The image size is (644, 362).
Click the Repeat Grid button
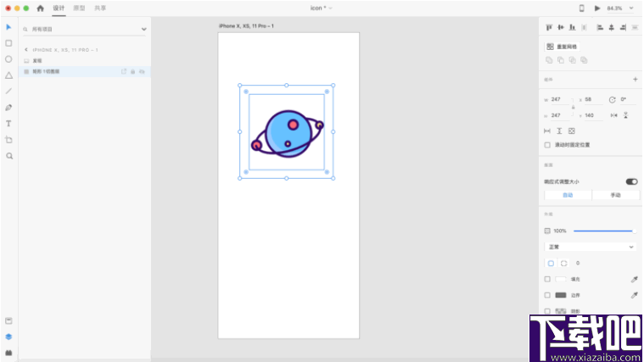click(562, 47)
